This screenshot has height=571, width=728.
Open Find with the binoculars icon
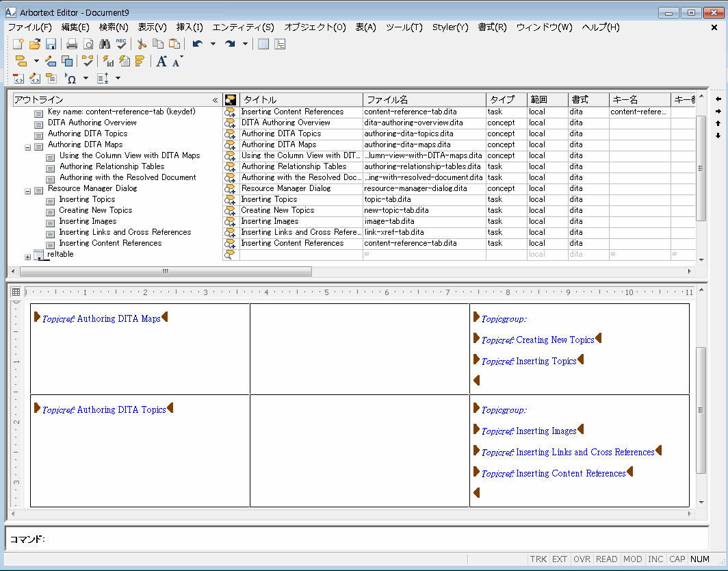click(105, 44)
